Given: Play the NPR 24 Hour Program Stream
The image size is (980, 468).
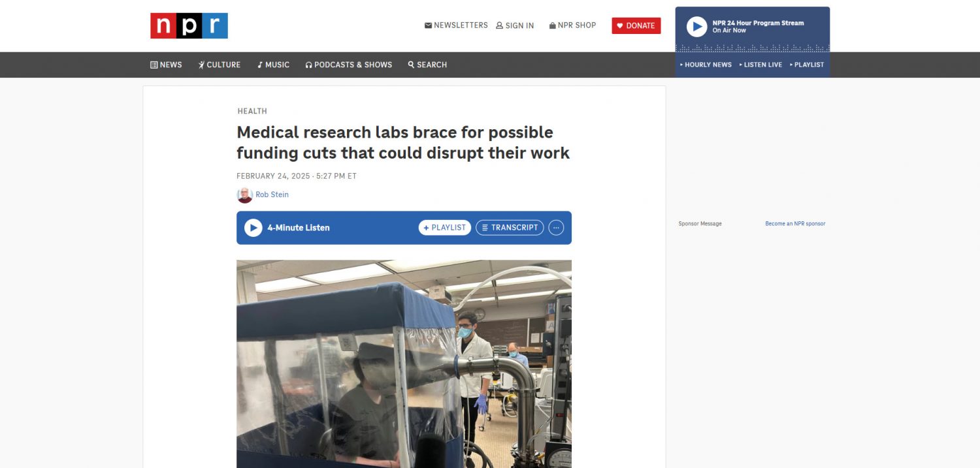Looking at the screenshot, I should click(696, 27).
